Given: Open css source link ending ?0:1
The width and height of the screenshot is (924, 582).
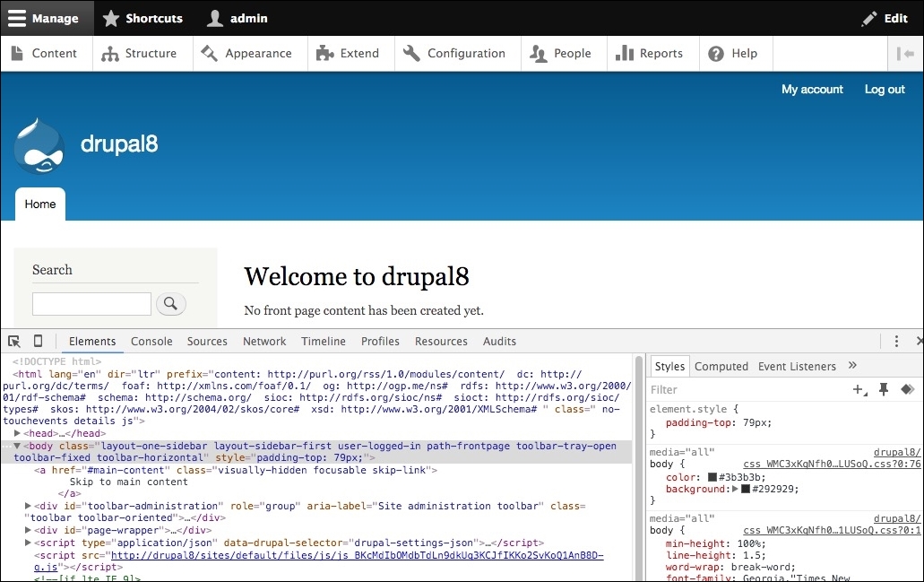Looking at the screenshot, I should (832, 531).
